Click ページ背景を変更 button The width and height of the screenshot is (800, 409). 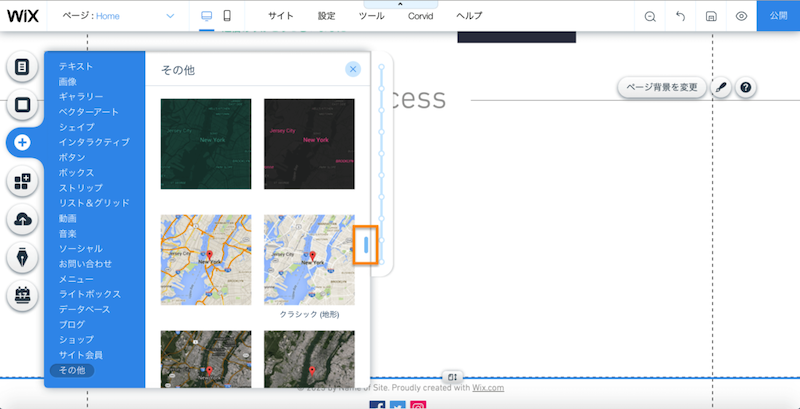point(662,87)
